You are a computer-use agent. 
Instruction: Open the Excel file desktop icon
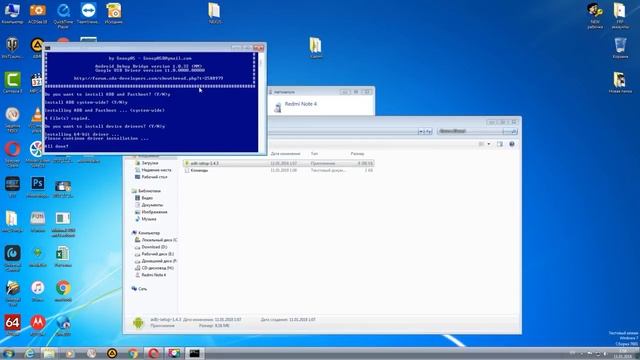pos(63,256)
